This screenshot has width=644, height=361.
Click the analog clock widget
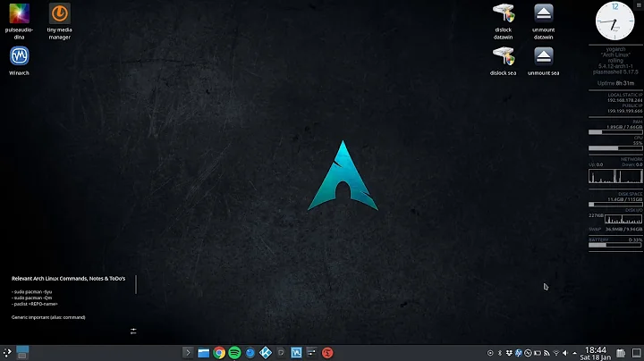pyautogui.click(x=614, y=21)
